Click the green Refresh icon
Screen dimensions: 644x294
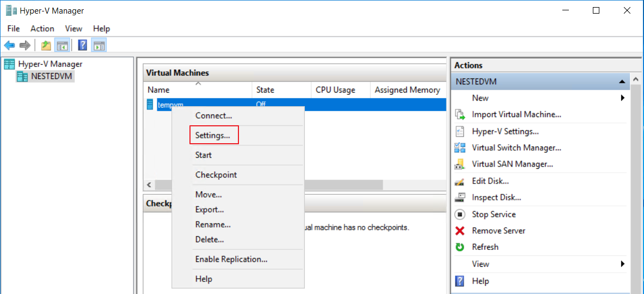point(460,247)
